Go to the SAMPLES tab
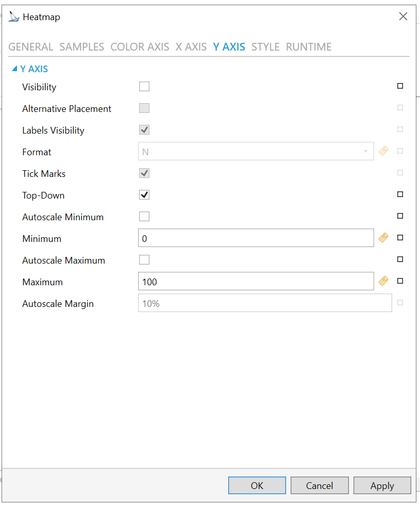 point(82,47)
